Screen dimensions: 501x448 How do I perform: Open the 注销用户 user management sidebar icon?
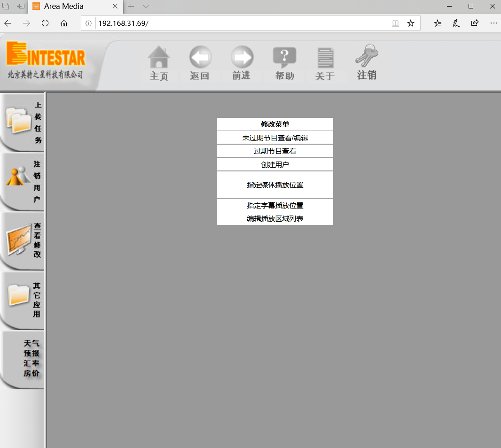[21, 181]
